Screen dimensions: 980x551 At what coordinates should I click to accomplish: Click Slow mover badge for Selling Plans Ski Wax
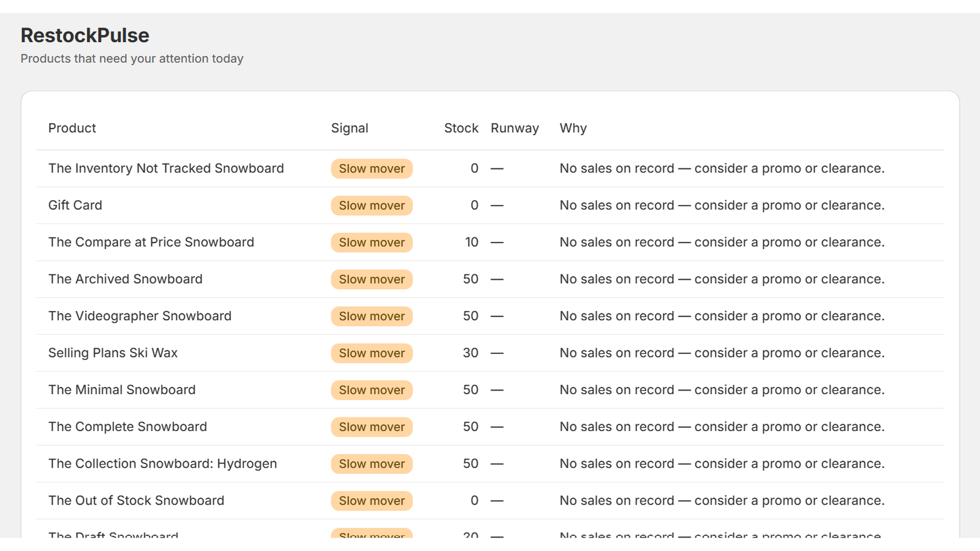[372, 353]
